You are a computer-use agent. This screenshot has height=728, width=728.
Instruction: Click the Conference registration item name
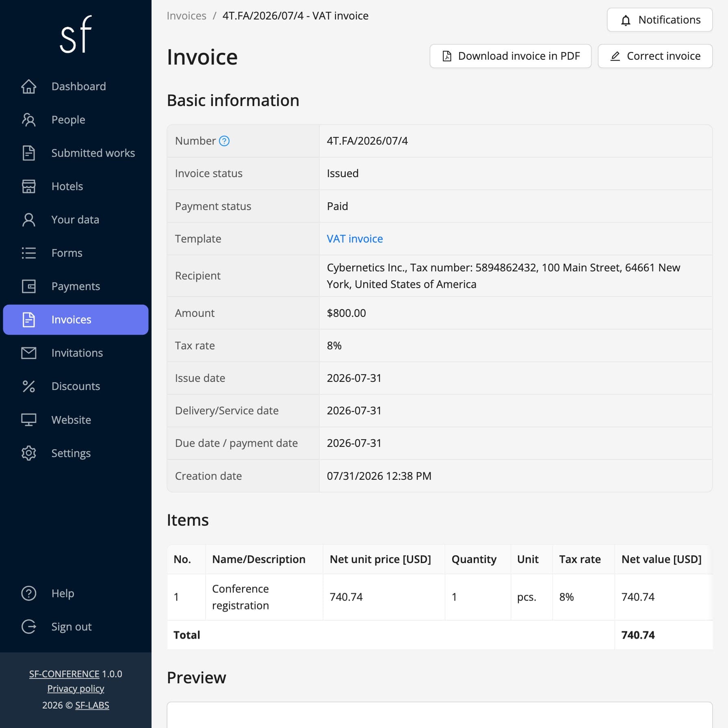click(x=240, y=597)
